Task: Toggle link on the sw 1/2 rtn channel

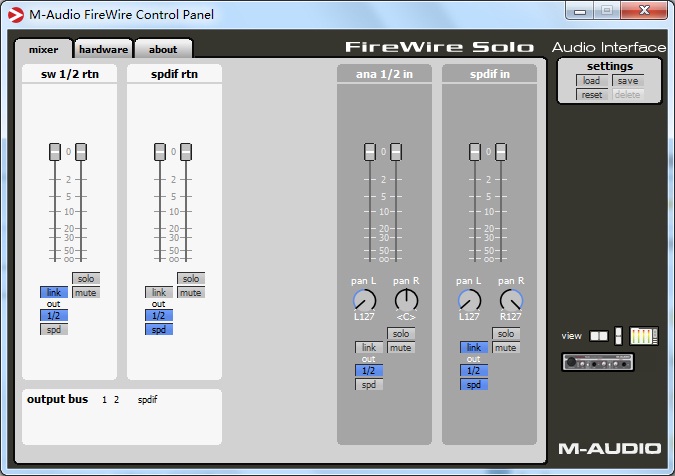Action: pyautogui.click(x=54, y=292)
